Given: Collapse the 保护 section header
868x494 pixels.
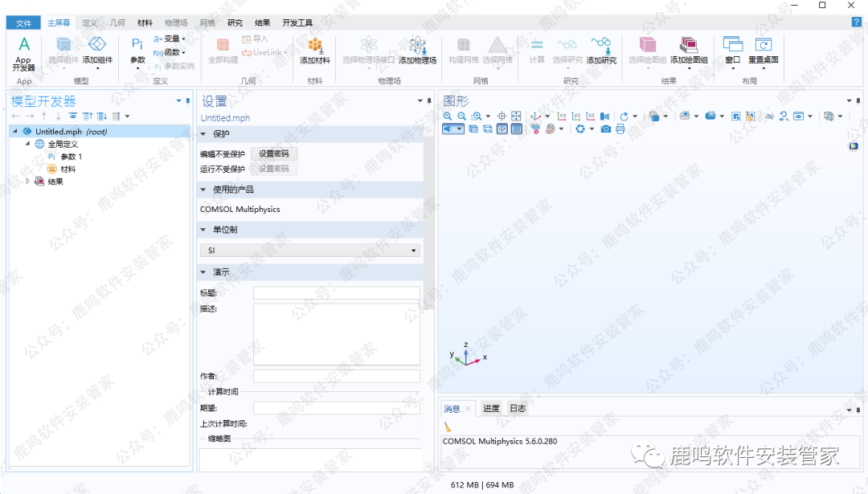Looking at the screenshot, I should pos(203,134).
